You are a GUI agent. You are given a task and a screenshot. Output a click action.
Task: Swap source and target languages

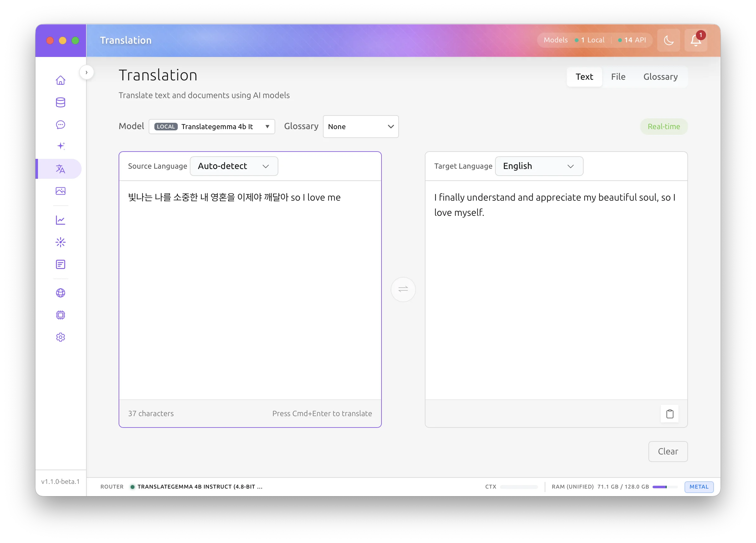point(403,289)
